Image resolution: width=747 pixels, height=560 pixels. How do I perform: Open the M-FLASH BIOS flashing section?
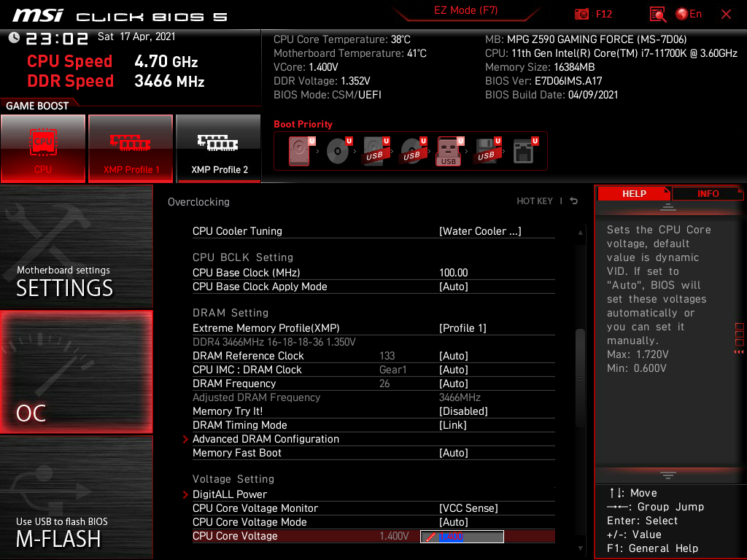pyautogui.click(x=76, y=497)
